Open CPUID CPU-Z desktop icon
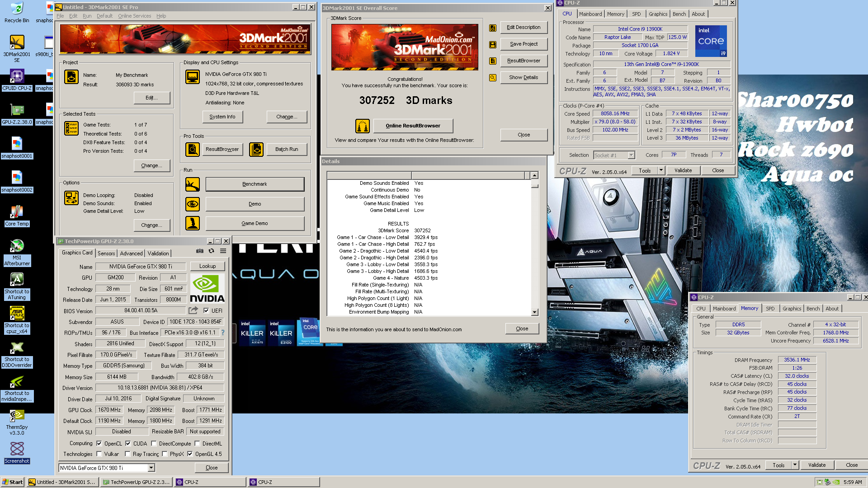Image resolution: width=868 pixels, height=488 pixels. 17,80
